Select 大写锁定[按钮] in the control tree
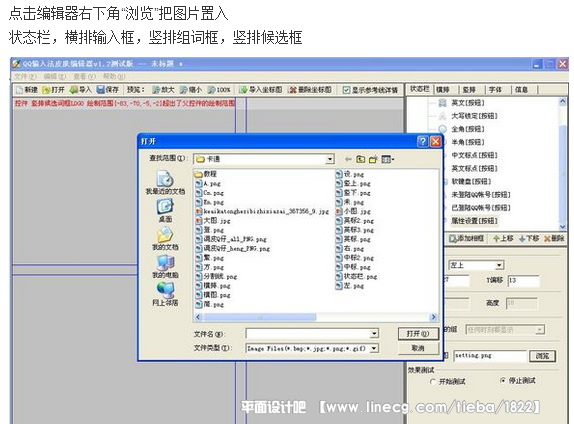The height and width of the screenshot is (424, 574). (x=474, y=116)
